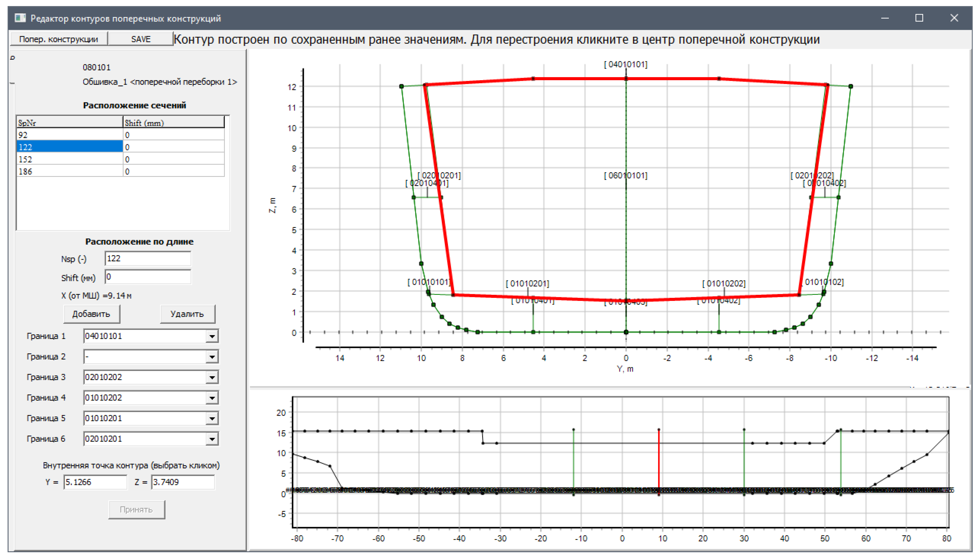The image size is (980, 558).
Task: Open the Граница 1 dropdown
Action: pos(212,336)
